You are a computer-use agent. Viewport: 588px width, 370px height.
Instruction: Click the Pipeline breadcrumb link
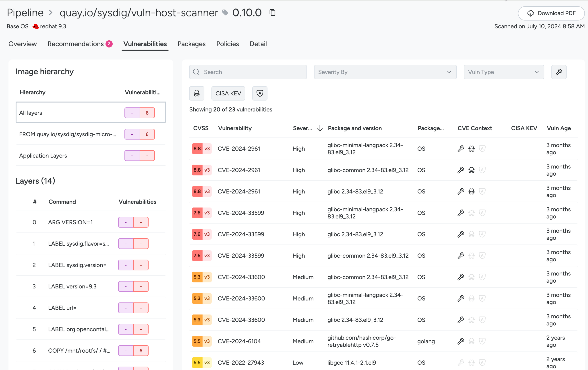point(25,13)
